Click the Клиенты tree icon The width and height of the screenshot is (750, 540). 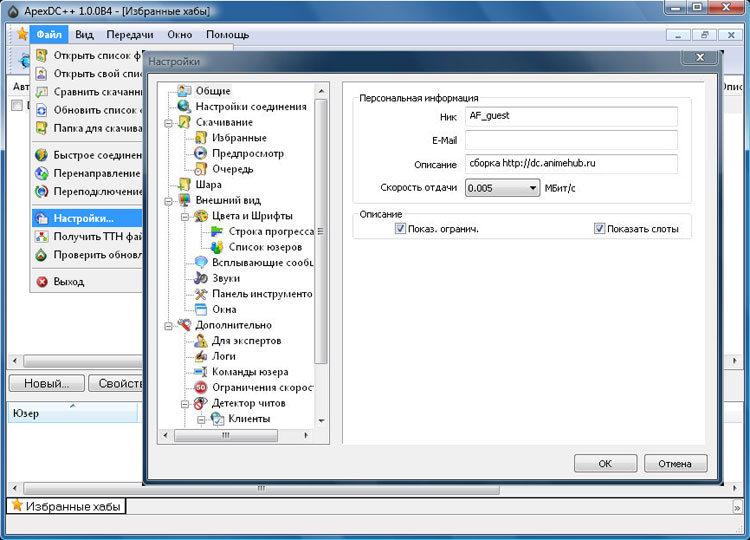217,419
